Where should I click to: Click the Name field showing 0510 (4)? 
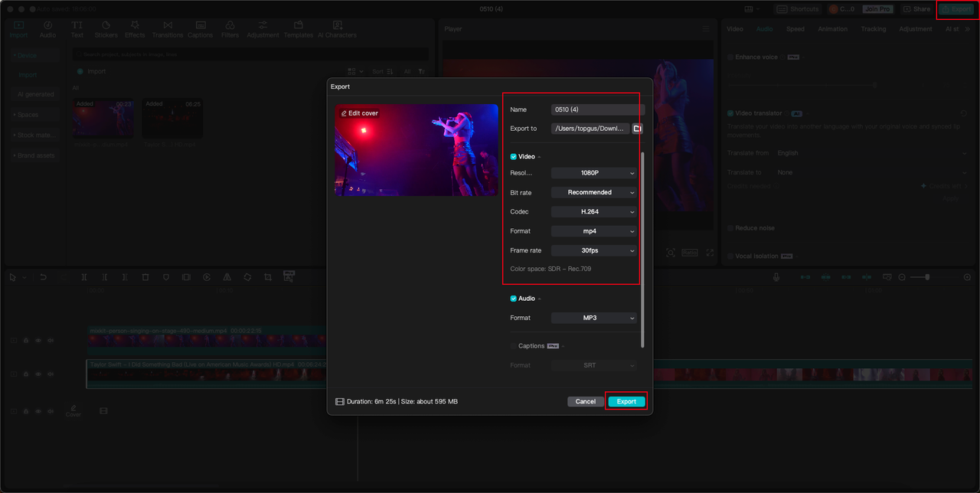(598, 109)
